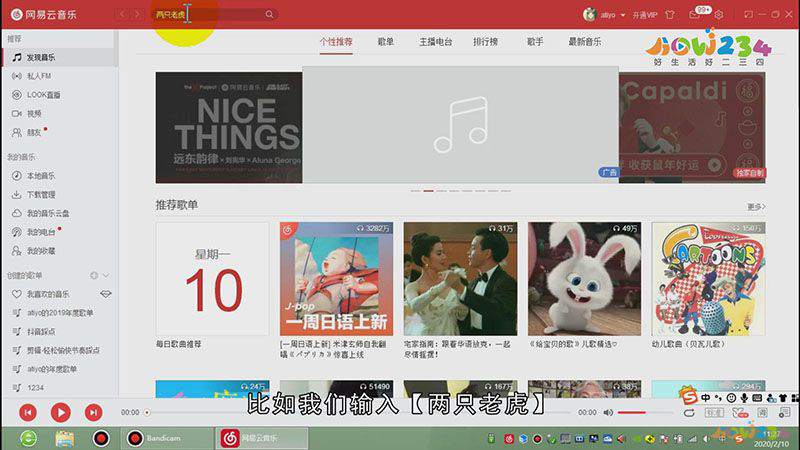Open 《给宝贝的歌》儿歌精选 playlist cover
Image resolution: width=800 pixels, height=450 pixels.
point(584,279)
